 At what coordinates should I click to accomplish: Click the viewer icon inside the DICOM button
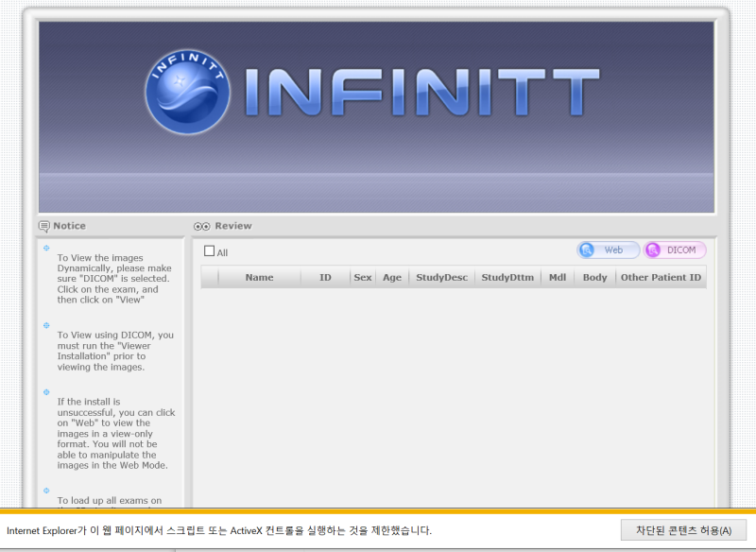pos(653,250)
